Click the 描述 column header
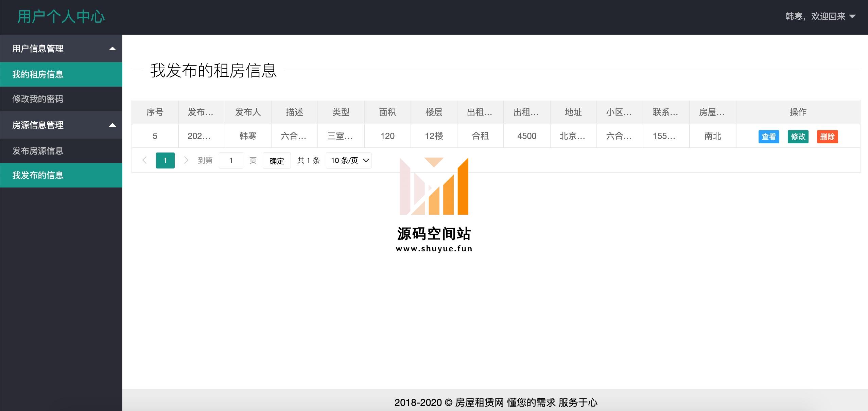Viewport: 868px width, 411px height. point(294,112)
